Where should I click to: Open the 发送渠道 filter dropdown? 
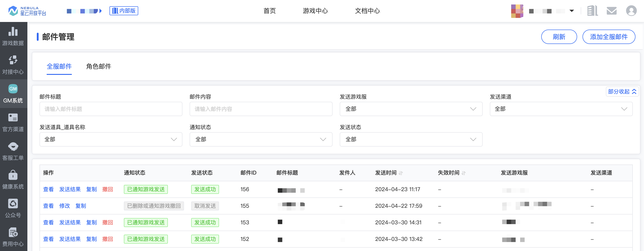[x=561, y=109]
